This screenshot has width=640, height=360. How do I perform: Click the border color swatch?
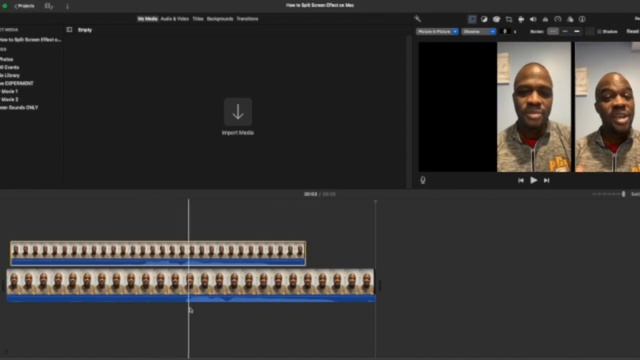590,31
